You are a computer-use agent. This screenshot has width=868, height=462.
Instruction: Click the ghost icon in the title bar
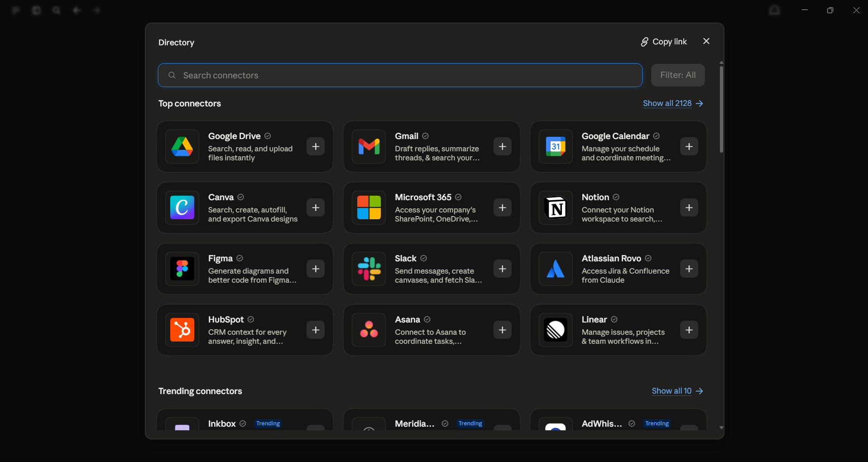coord(775,10)
